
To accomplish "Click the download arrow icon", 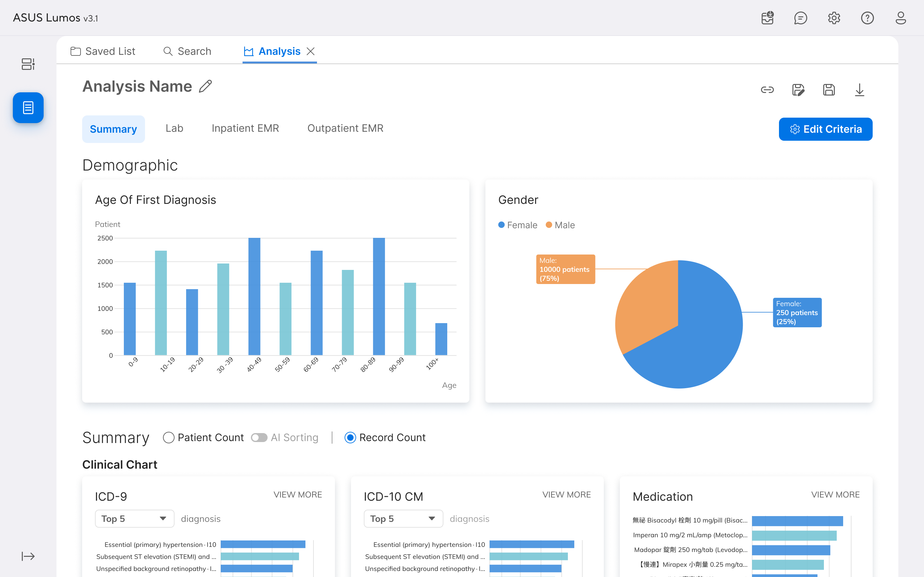I will click(x=859, y=90).
